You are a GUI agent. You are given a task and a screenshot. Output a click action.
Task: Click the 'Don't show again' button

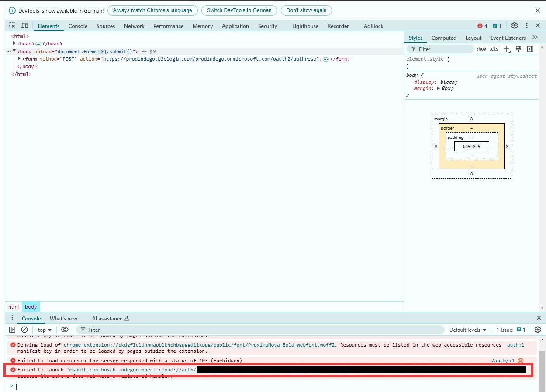coord(306,10)
